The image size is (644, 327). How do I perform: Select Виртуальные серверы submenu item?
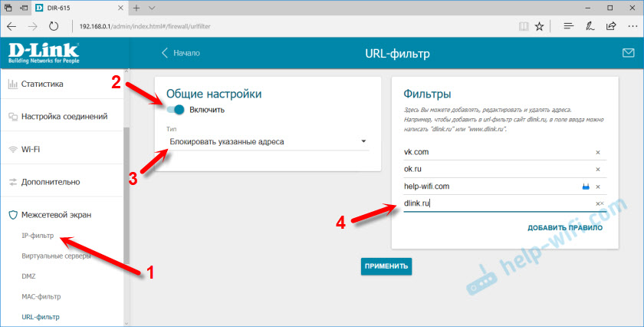(56, 256)
